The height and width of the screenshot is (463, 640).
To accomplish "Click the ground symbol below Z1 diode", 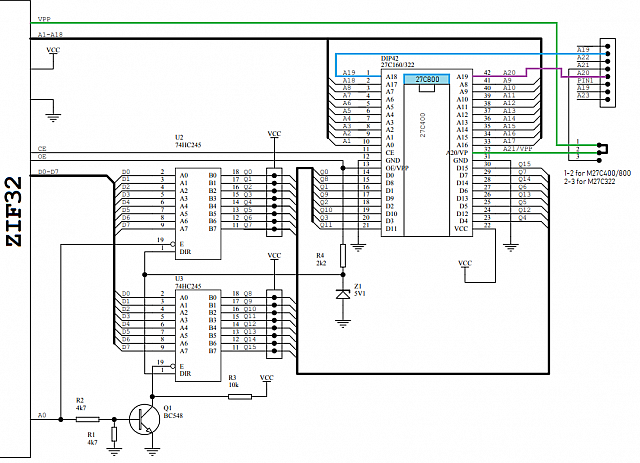I will pyautogui.click(x=343, y=324).
